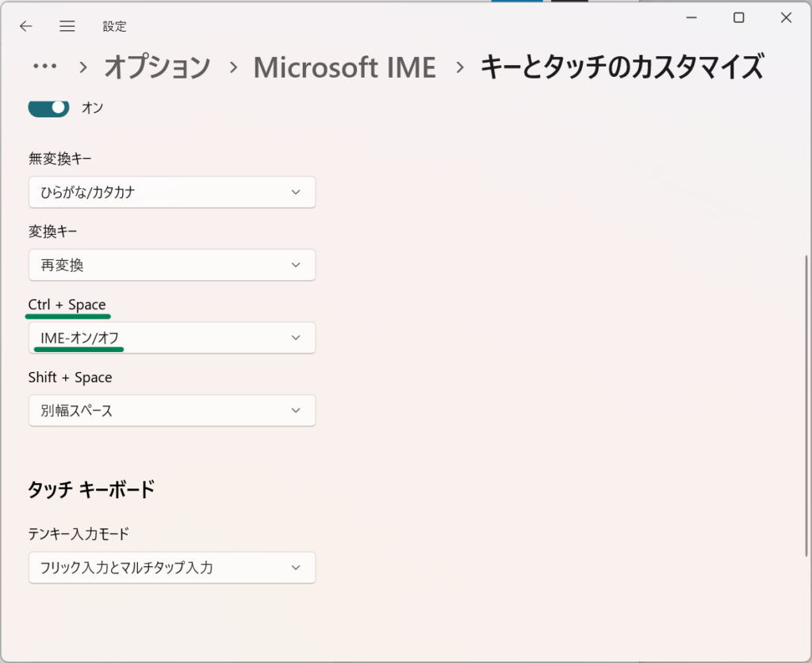Close the settings window

[x=786, y=17]
